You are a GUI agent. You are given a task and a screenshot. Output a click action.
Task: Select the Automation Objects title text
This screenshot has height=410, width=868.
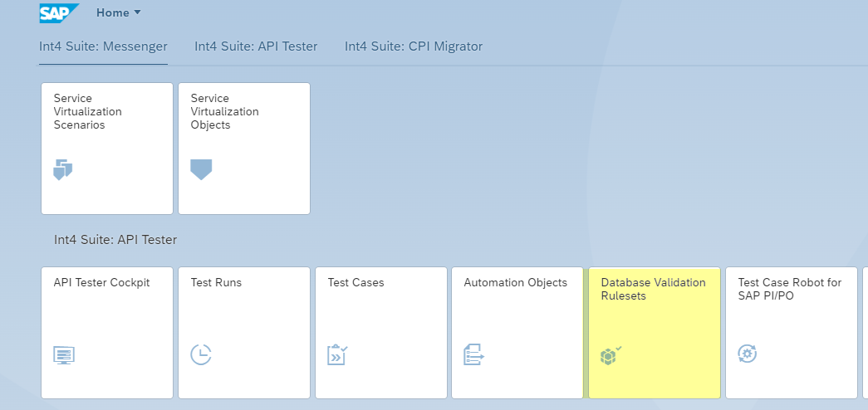[515, 283]
